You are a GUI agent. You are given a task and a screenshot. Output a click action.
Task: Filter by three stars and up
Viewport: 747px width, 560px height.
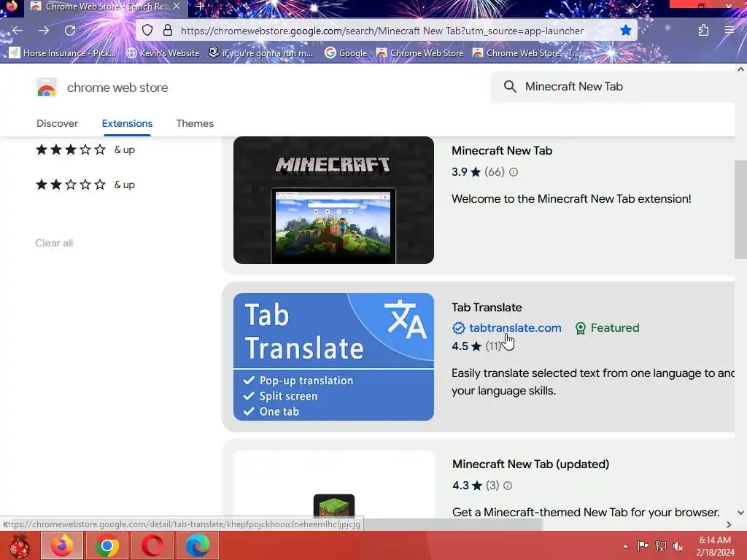tap(85, 149)
